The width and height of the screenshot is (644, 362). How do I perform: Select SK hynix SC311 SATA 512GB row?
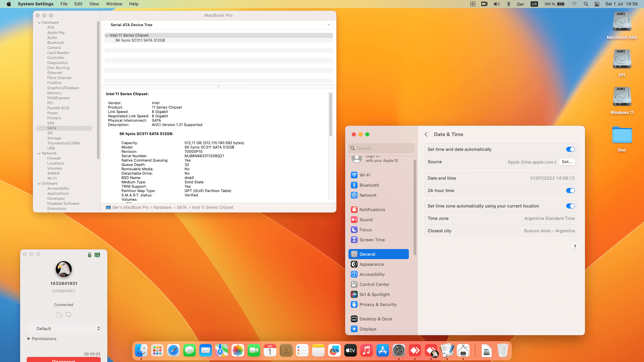218,40
